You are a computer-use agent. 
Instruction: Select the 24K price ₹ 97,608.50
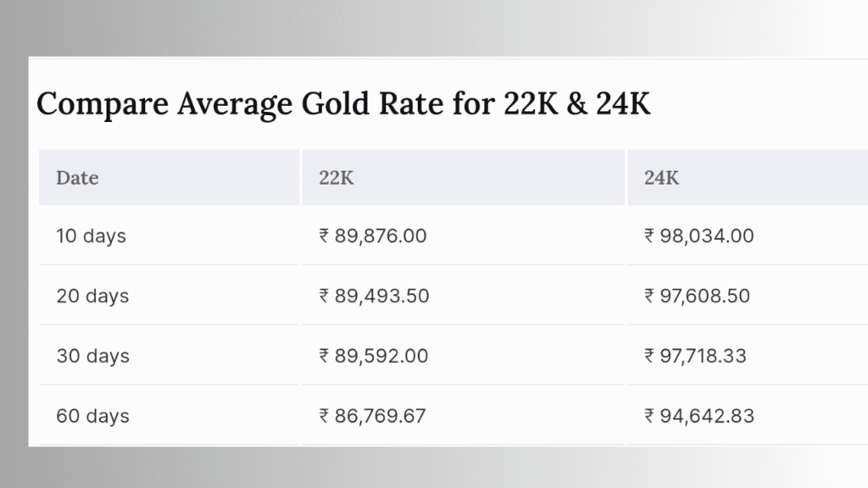697,296
